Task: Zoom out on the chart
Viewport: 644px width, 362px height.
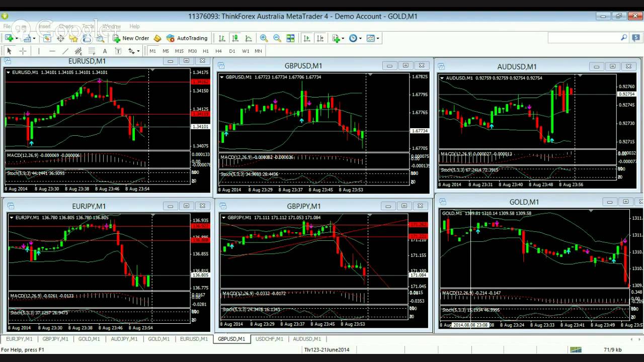Action: pyautogui.click(x=277, y=38)
